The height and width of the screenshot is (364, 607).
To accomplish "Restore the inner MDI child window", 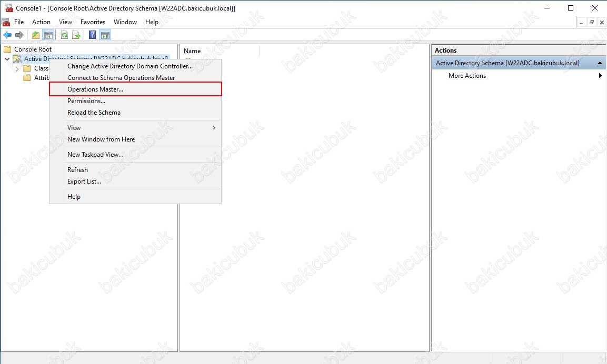I will coord(592,23).
